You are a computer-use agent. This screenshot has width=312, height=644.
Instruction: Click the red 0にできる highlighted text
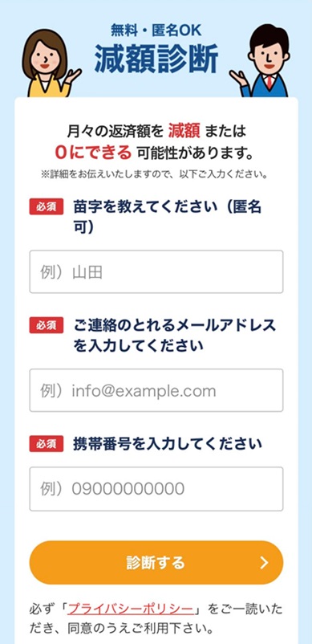(94, 153)
